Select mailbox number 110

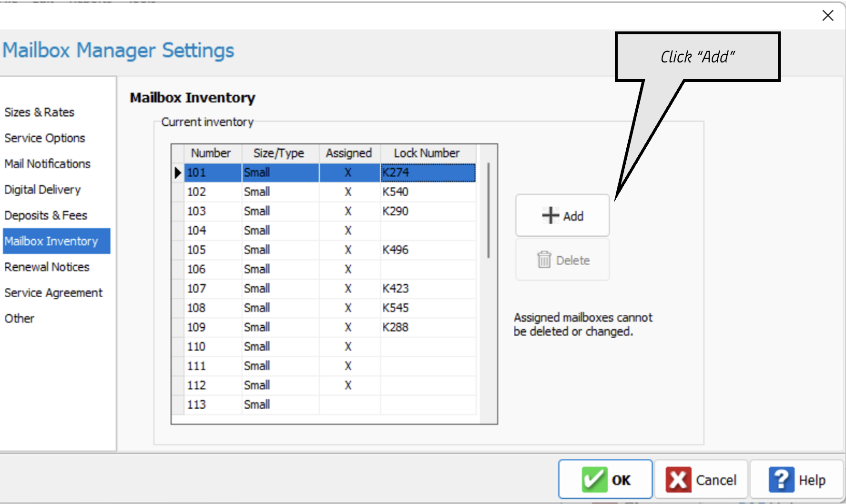(x=213, y=346)
